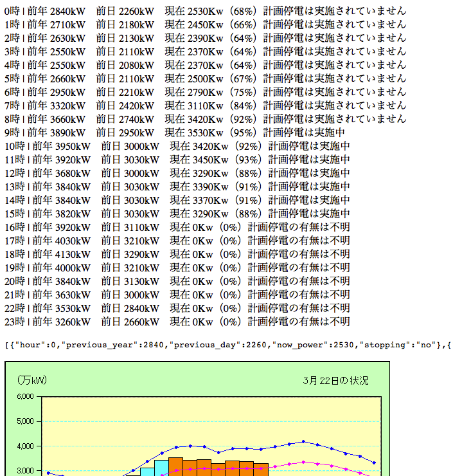Select the 0時 row text
This screenshot has width=453, height=476.
pos(205,11)
